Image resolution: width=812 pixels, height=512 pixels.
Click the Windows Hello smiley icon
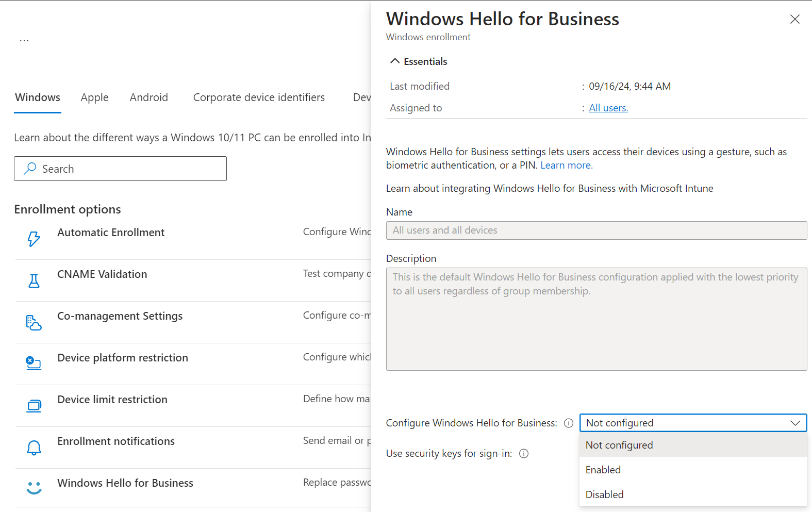tap(34, 488)
